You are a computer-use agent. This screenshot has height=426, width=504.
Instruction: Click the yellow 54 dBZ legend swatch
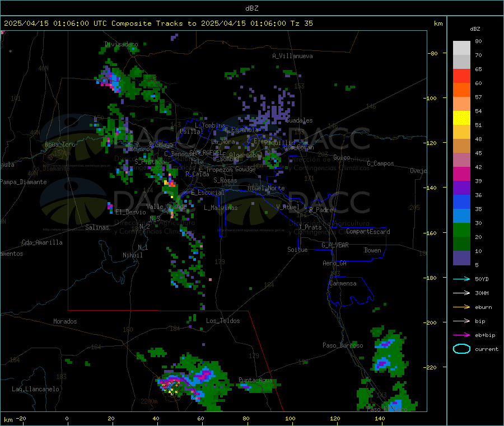[461, 118]
